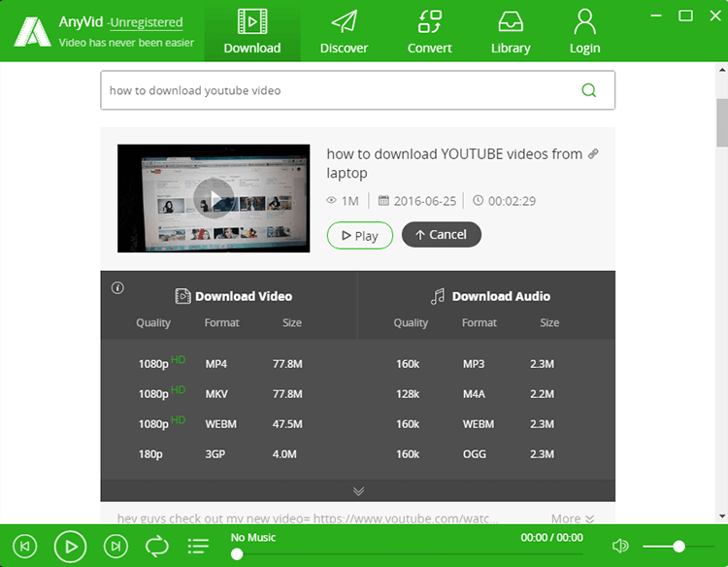Maximize the AnyVid window
This screenshot has height=567, width=728.
click(685, 16)
